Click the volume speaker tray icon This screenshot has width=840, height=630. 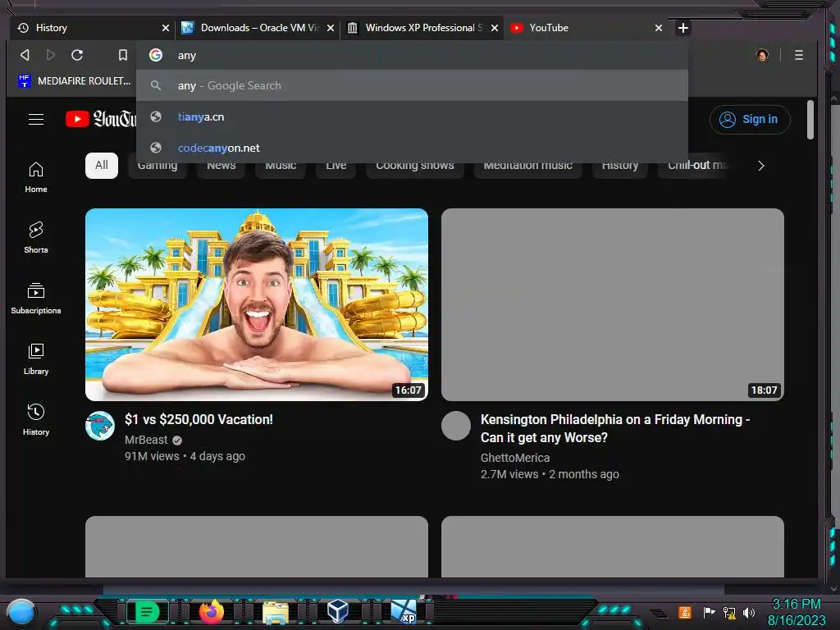pos(749,612)
